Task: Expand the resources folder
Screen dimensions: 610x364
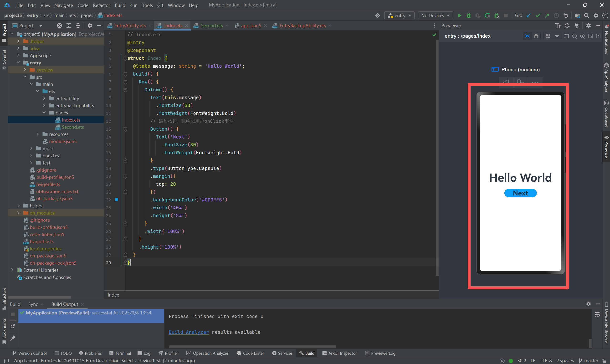Action: 38,134
